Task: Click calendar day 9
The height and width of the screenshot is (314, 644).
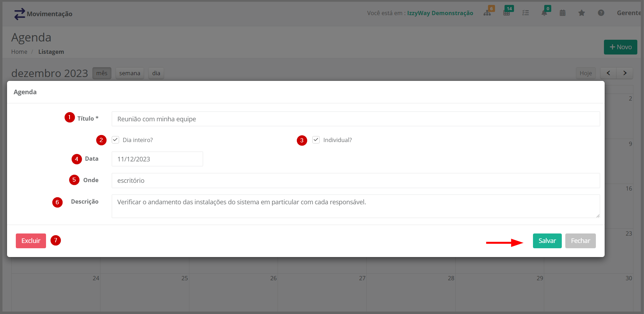Action: [631, 144]
